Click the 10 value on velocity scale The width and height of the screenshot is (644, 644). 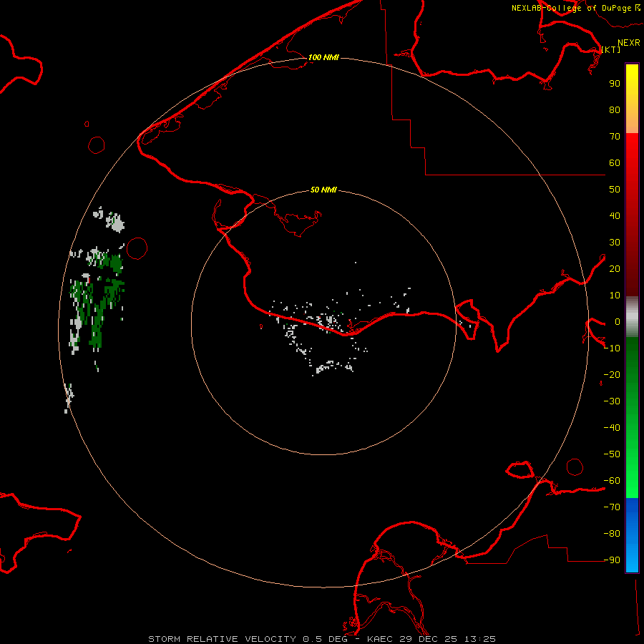coord(615,296)
